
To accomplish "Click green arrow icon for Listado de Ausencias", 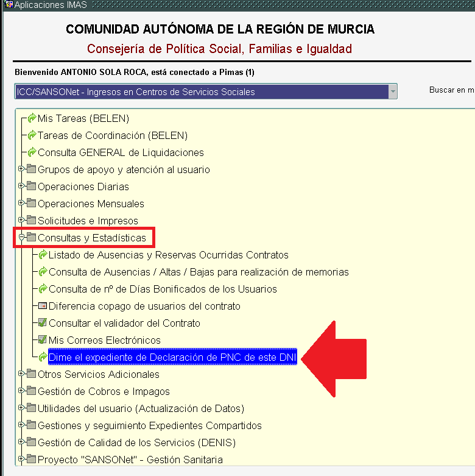I will pyautogui.click(x=43, y=255).
